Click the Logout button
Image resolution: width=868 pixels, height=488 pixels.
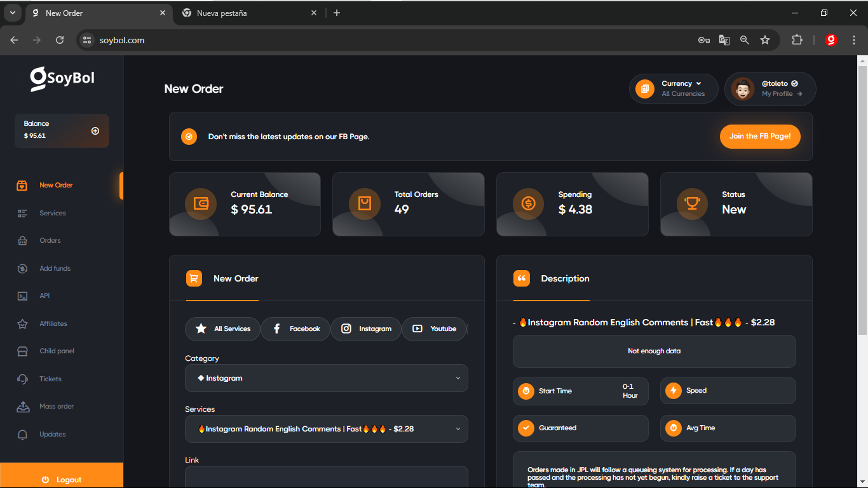62,480
